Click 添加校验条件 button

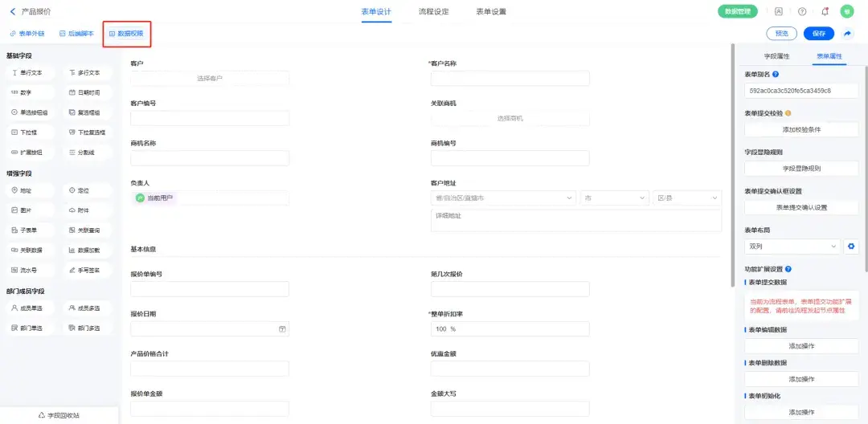coord(801,129)
